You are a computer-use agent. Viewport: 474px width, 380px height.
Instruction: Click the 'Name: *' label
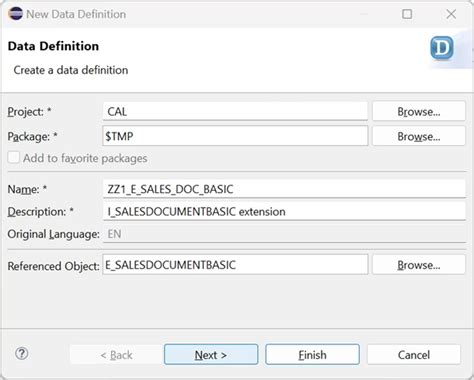tap(27, 189)
